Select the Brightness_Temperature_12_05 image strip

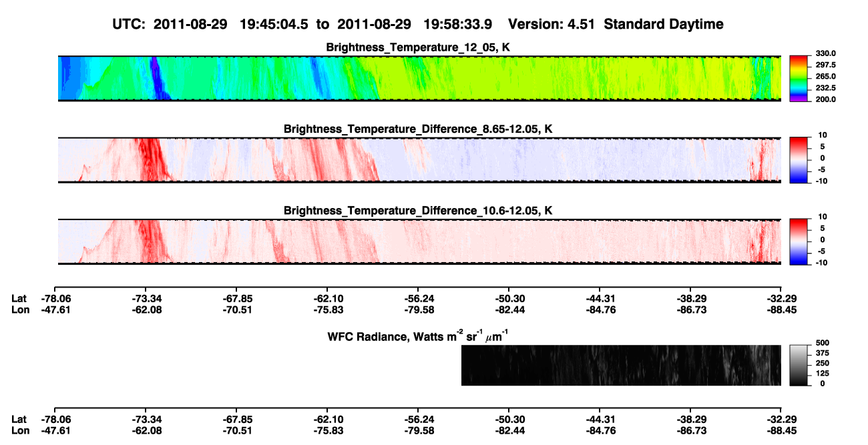coord(420,79)
